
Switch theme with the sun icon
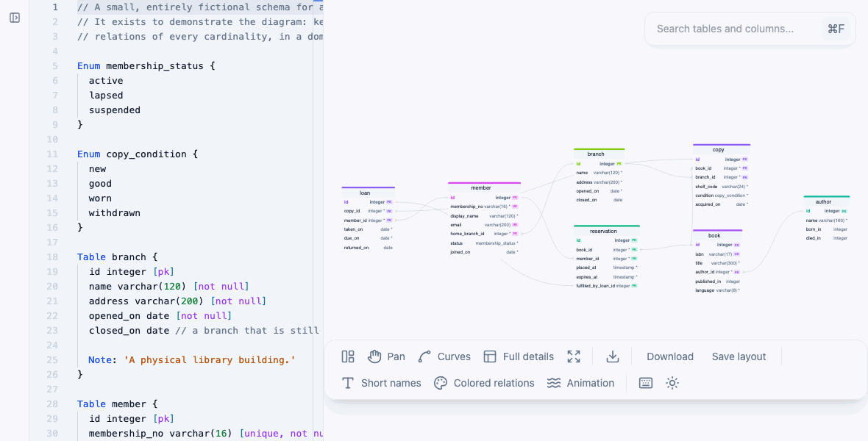(672, 383)
